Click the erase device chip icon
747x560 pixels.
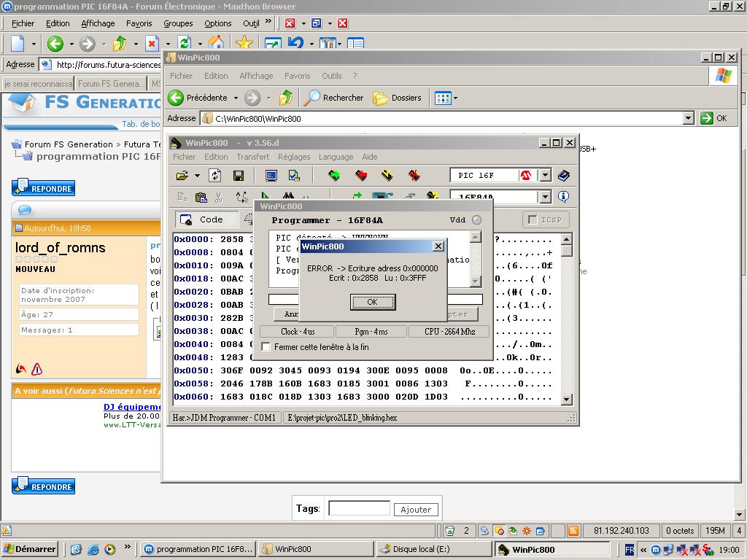[414, 176]
